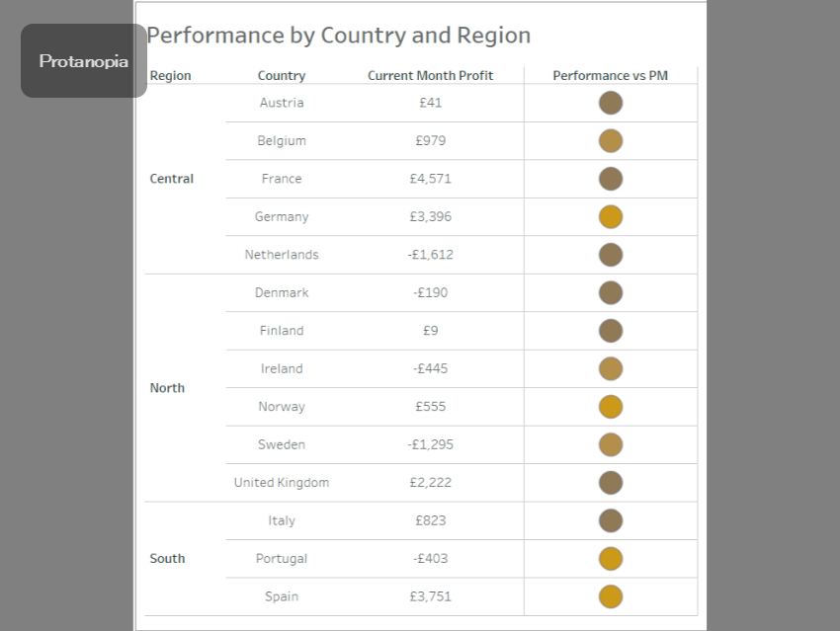Select the United Kingdom performance circle
840x631 pixels.
click(611, 483)
